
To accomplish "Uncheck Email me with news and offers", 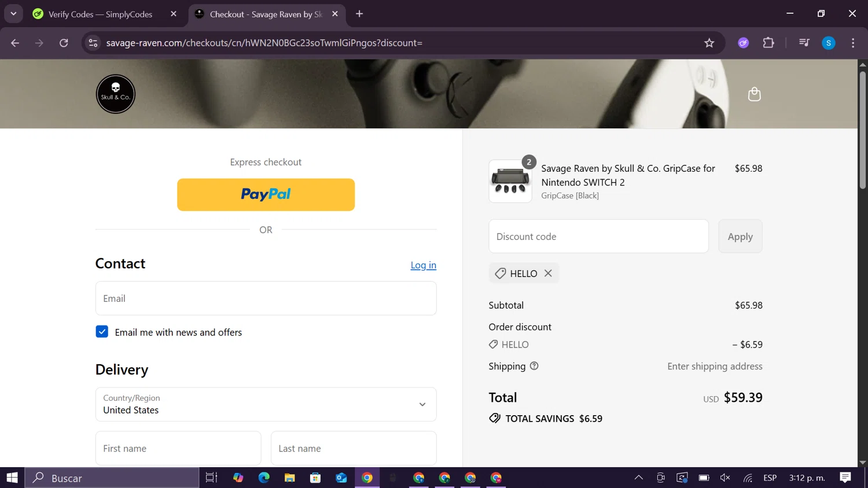I will pos(102,332).
